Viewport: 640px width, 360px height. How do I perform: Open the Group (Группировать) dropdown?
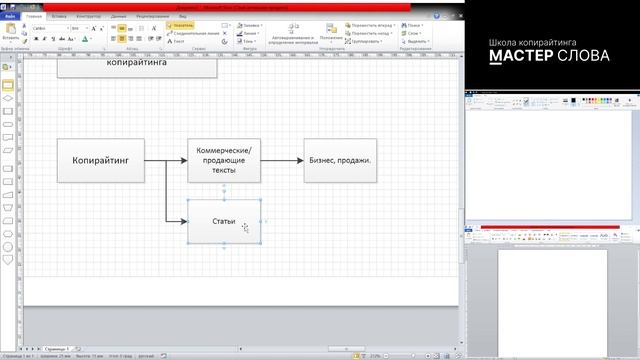(x=364, y=41)
